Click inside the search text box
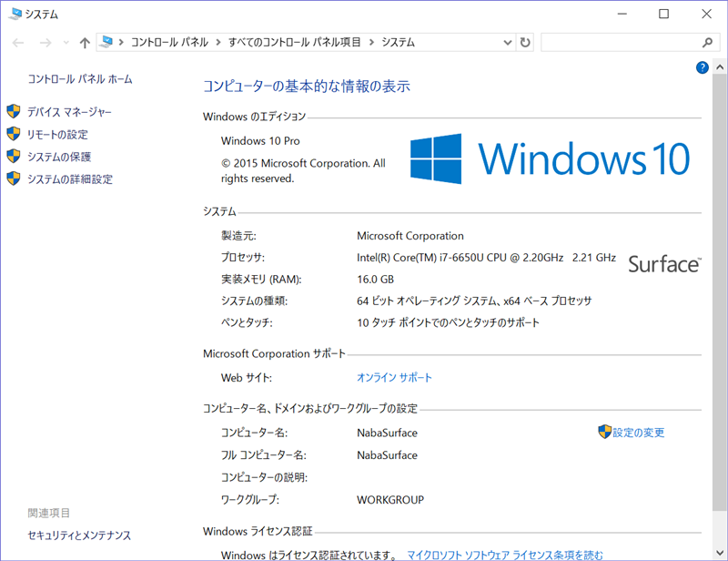Viewport: 728px width, 561px height. pyautogui.click(x=619, y=42)
